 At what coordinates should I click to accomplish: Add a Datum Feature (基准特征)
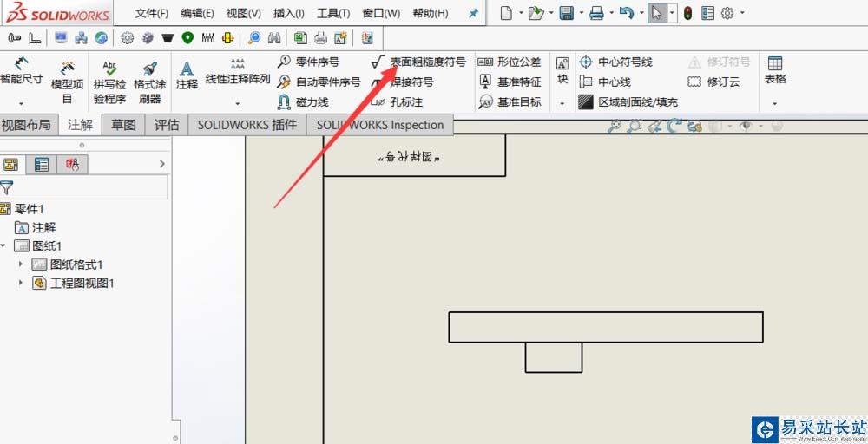pyautogui.click(x=510, y=82)
